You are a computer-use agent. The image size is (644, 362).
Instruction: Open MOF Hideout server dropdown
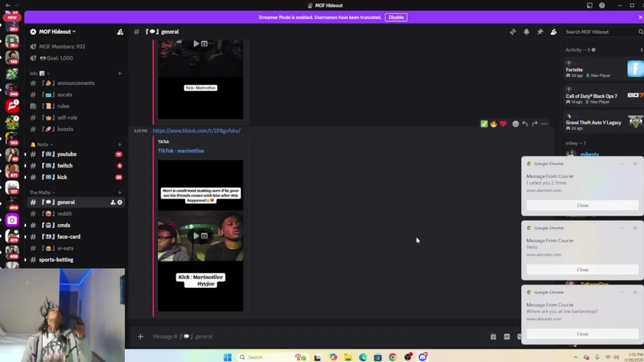click(x=57, y=32)
